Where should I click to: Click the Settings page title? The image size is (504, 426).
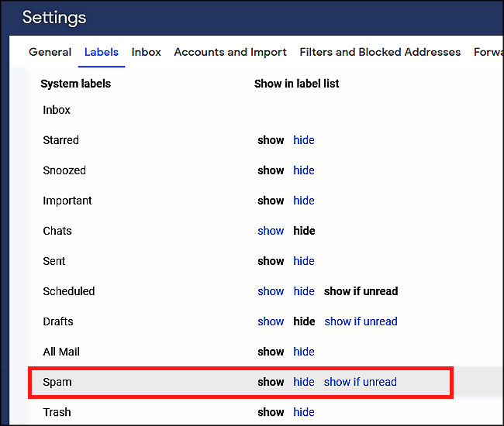click(x=54, y=18)
